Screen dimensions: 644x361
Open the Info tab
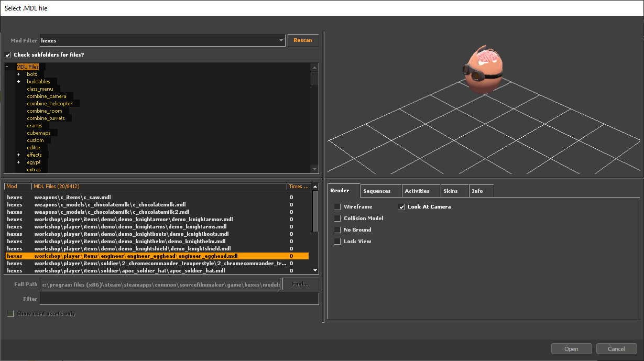pyautogui.click(x=481, y=191)
